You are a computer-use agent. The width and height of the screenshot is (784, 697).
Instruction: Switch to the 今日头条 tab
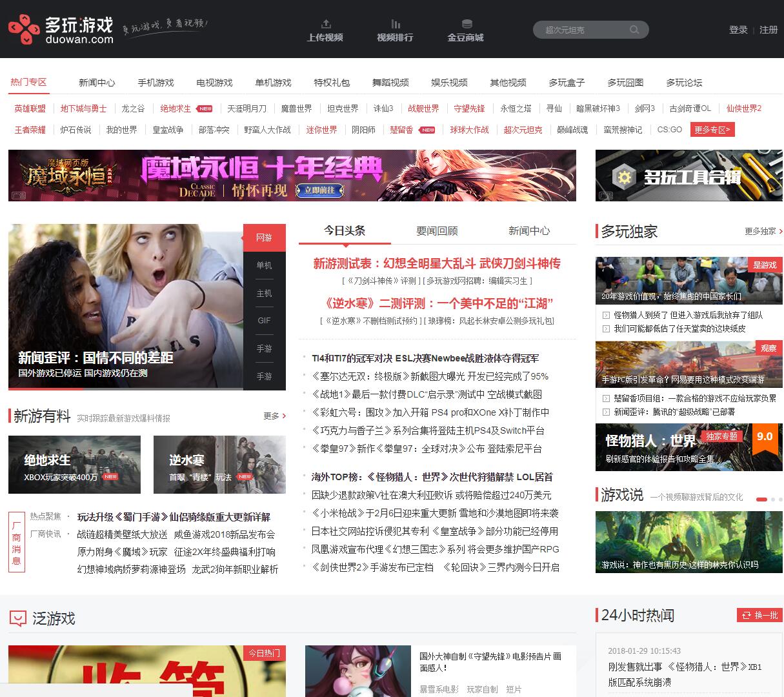[x=345, y=230]
